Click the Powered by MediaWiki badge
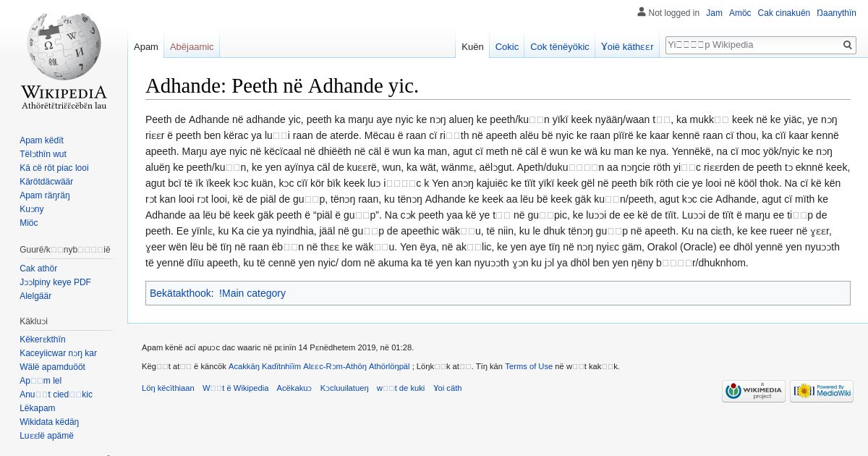The height and width of the screenshot is (456, 868). point(821,391)
